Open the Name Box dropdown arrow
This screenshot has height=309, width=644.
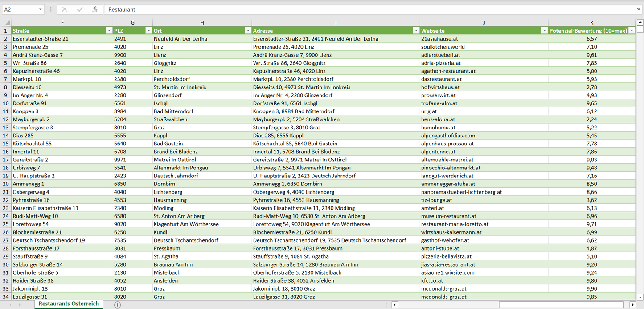click(x=41, y=9)
